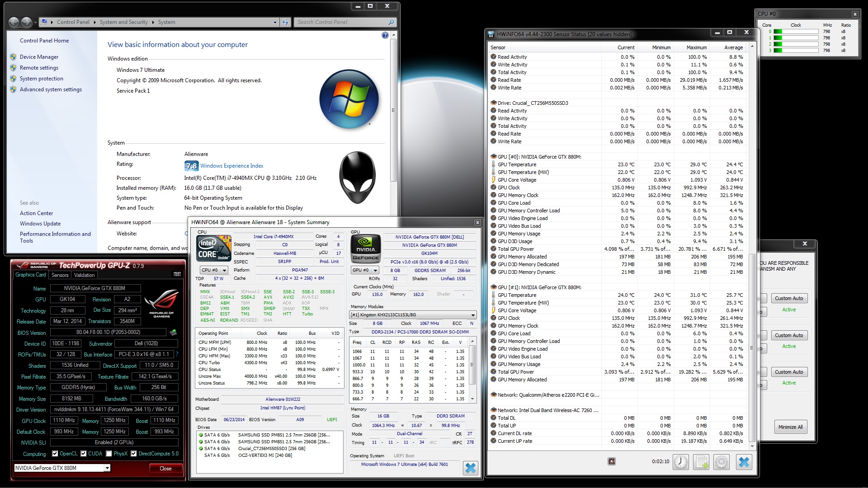Click the save BIOS chip icon in GPU-Z
Viewport: 868px width, 488px height.
click(x=173, y=333)
